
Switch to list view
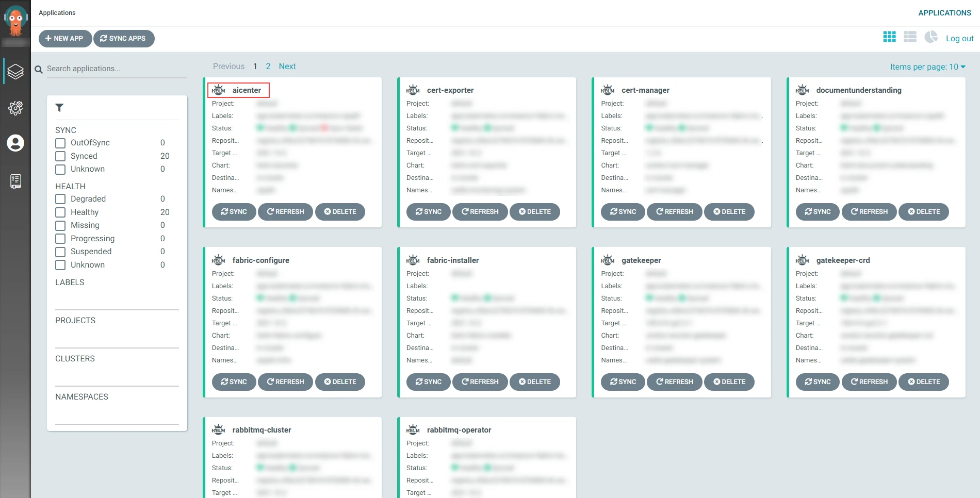click(x=910, y=37)
